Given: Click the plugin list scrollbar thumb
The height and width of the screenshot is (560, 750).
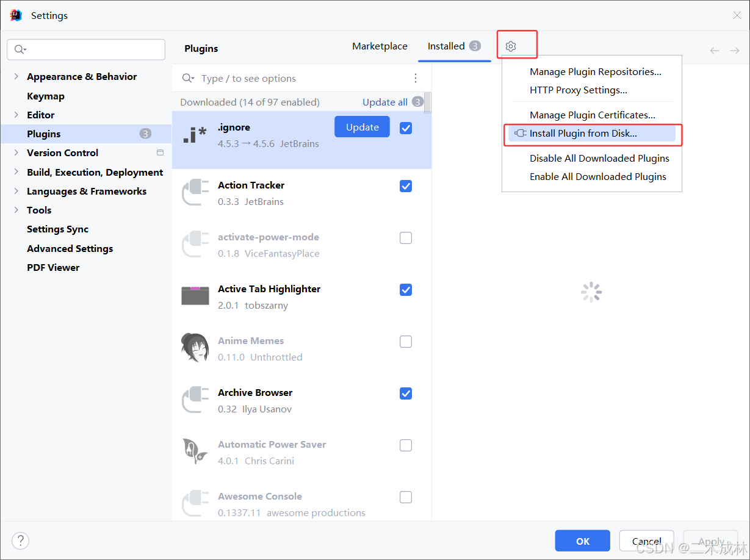Looking at the screenshot, I should click(428, 102).
